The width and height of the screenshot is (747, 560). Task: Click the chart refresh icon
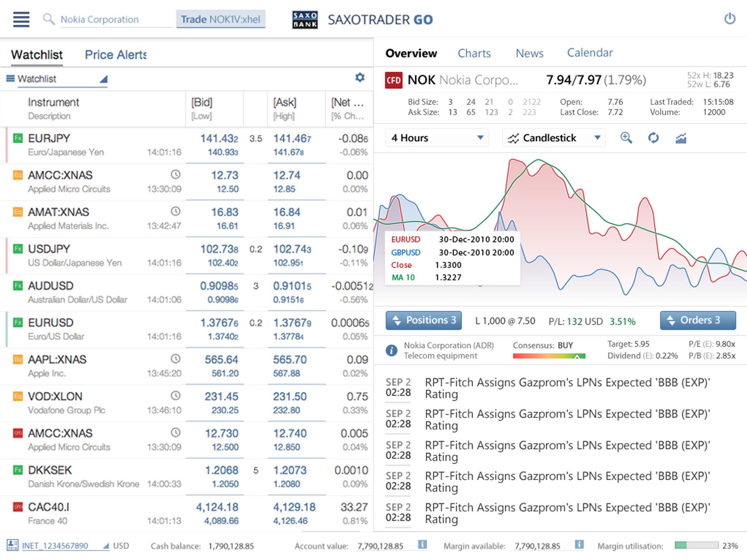pyautogui.click(x=653, y=138)
